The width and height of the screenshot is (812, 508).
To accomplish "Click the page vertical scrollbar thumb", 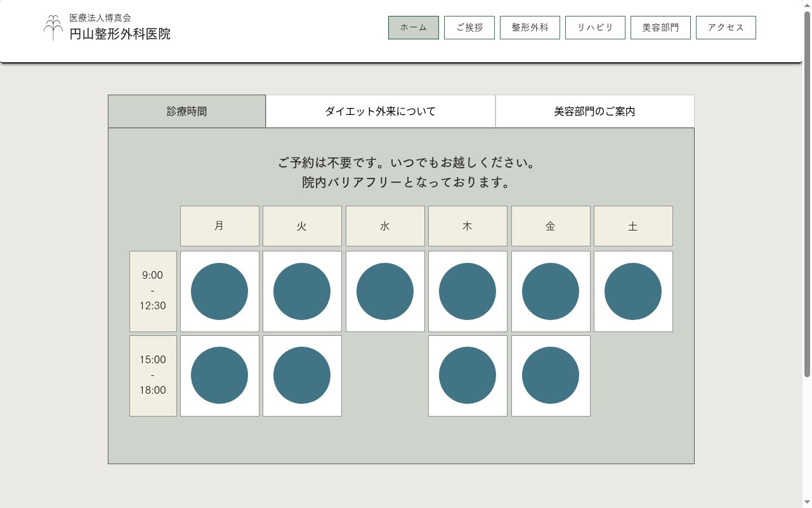I will [x=807, y=194].
